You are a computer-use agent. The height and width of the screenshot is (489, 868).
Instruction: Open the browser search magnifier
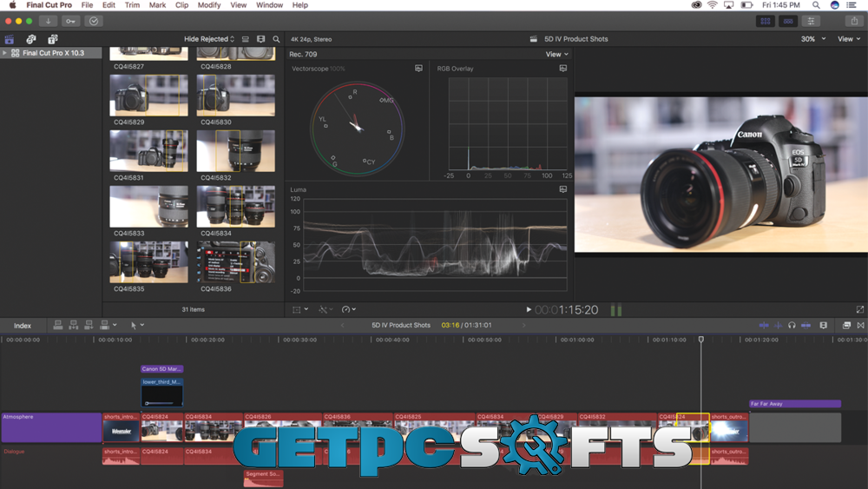click(276, 39)
